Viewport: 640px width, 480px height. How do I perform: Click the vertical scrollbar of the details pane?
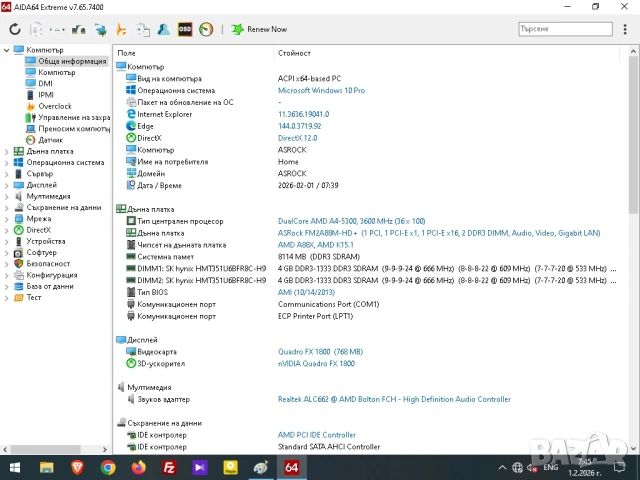pyautogui.click(x=633, y=250)
